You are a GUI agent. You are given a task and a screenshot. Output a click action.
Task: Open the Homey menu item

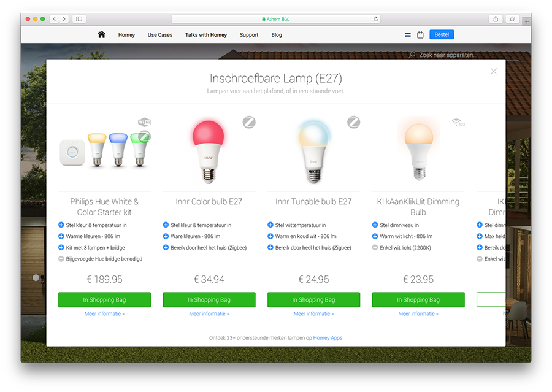pyautogui.click(x=126, y=35)
